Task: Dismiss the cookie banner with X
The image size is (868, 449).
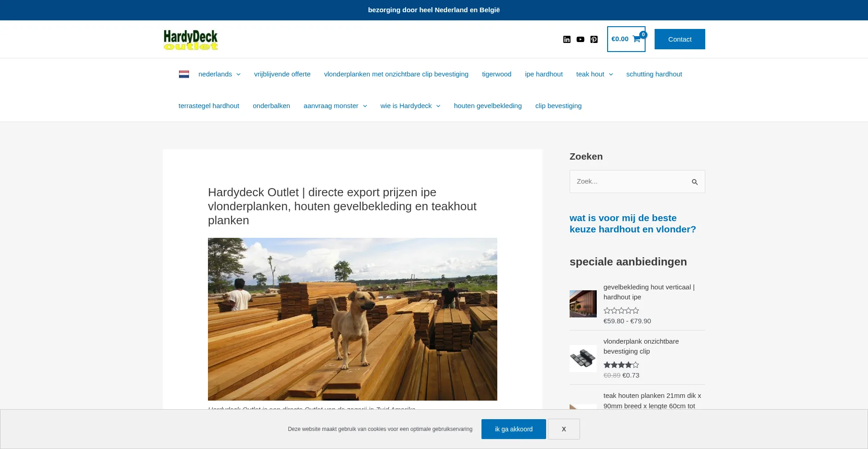Action: pos(564,429)
